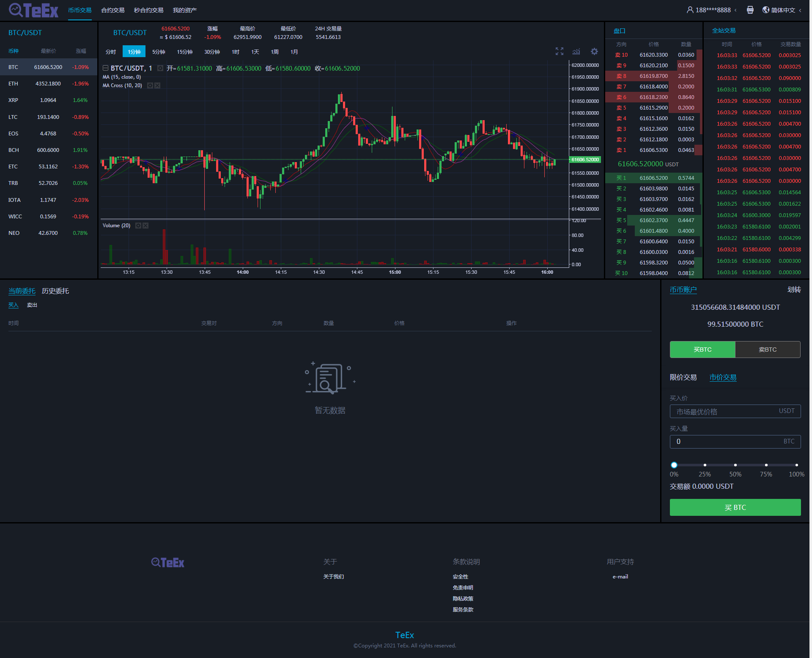
Task: Open the 服务条款 footer link
Action: point(463,610)
